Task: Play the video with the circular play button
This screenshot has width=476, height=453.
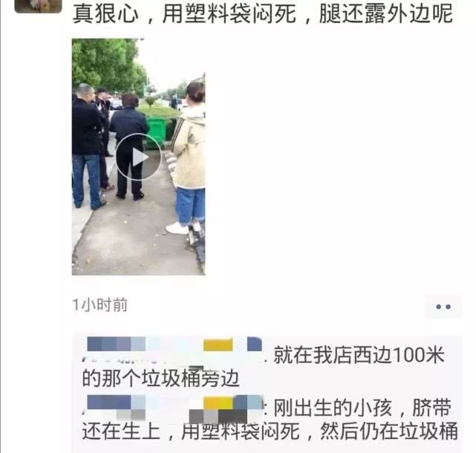Action: [x=138, y=157]
